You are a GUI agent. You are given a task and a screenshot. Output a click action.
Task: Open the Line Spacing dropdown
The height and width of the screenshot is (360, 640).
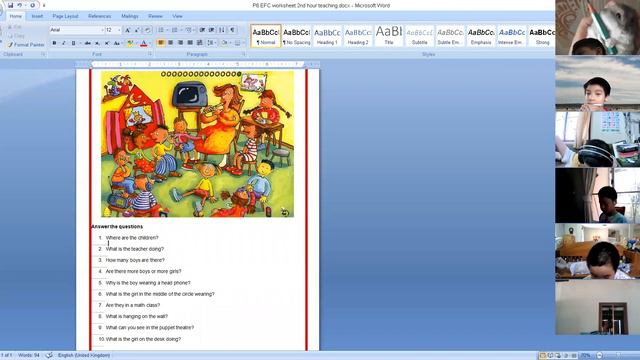pos(211,43)
